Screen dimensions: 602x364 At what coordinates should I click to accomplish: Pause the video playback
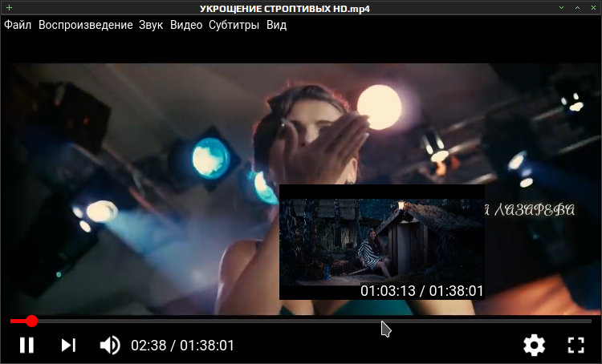pyautogui.click(x=26, y=346)
